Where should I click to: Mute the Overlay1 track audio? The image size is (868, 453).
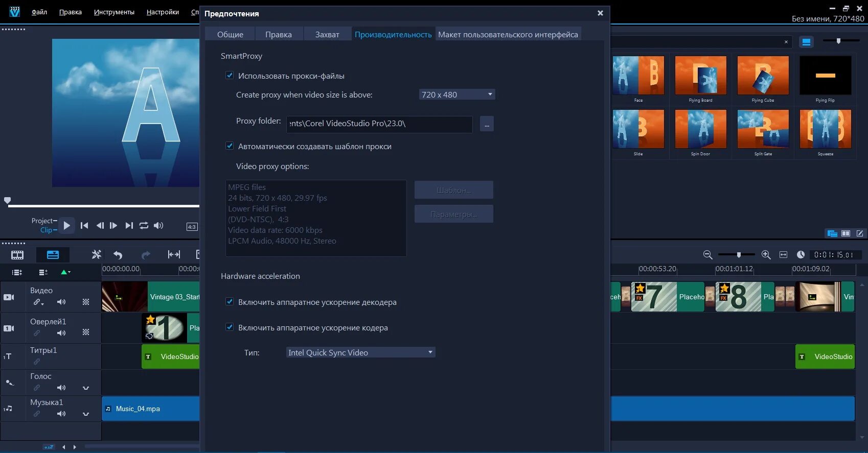click(x=61, y=333)
